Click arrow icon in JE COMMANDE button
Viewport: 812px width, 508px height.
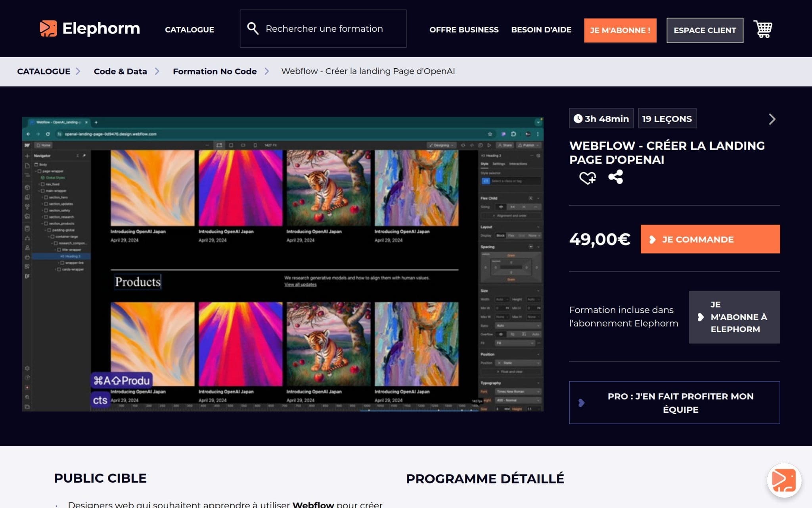(652, 240)
